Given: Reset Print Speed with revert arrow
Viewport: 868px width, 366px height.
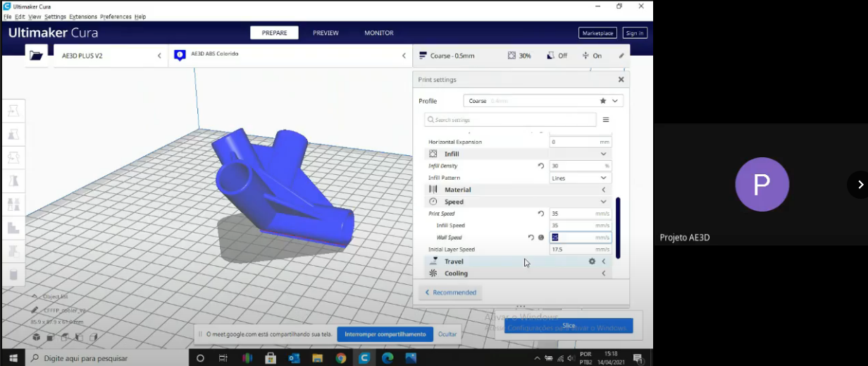Looking at the screenshot, I should 541,214.
